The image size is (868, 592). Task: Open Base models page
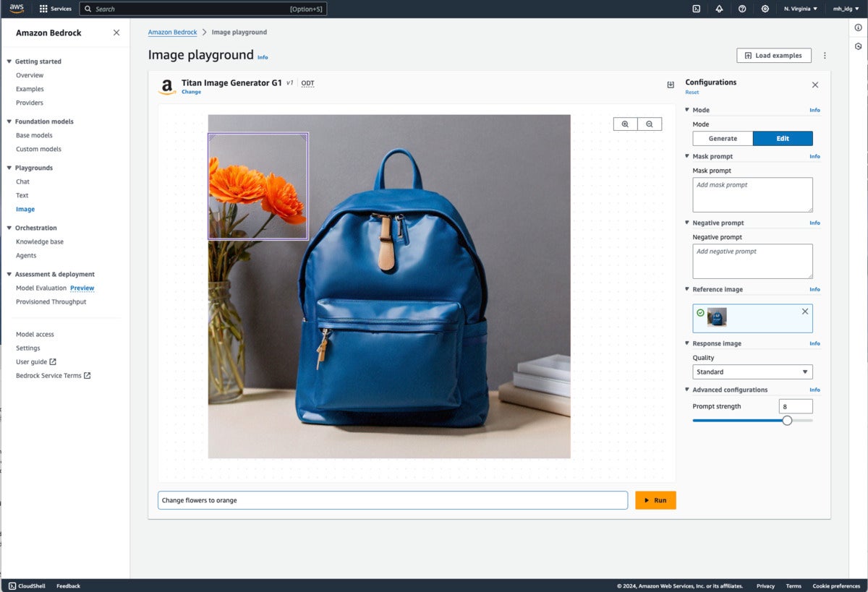(x=34, y=135)
